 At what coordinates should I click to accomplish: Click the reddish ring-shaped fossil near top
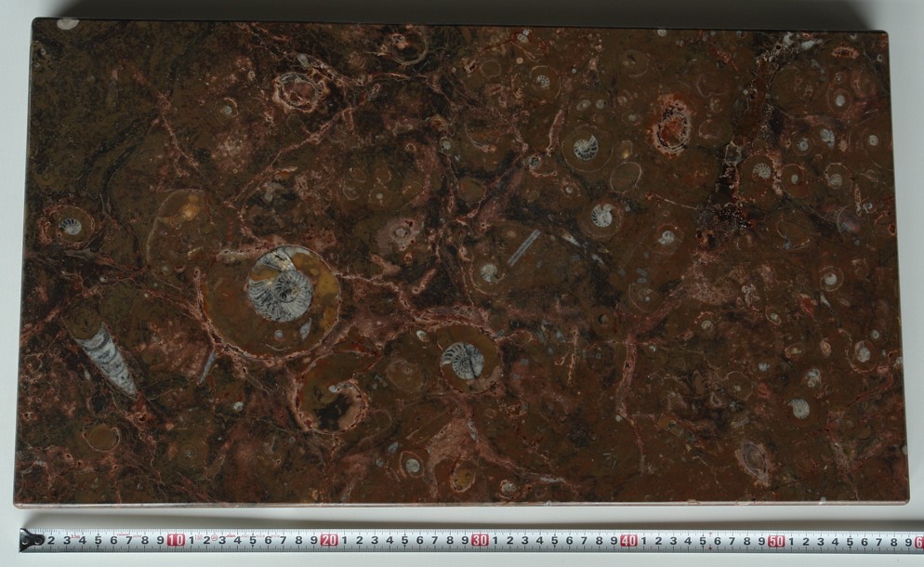point(670,128)
